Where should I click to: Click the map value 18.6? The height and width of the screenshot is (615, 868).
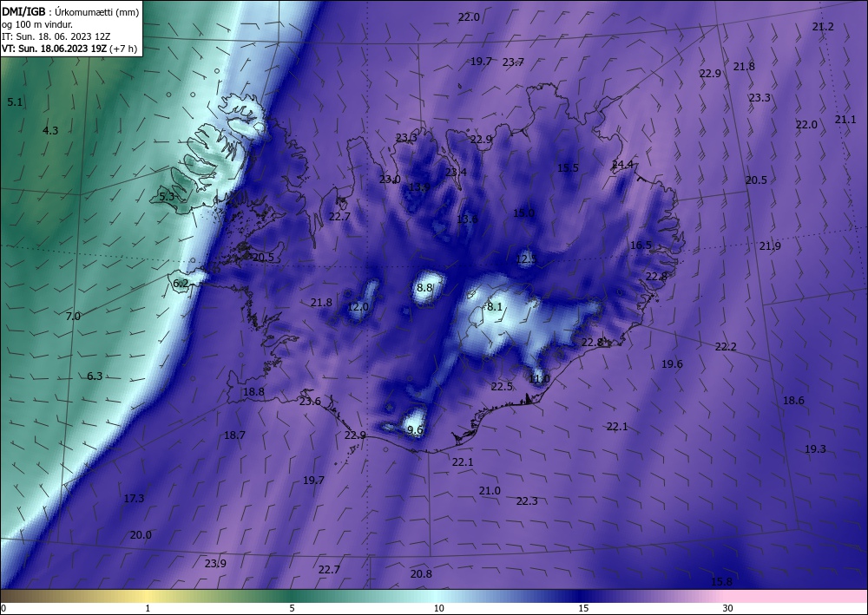click(x=793, y=401)
